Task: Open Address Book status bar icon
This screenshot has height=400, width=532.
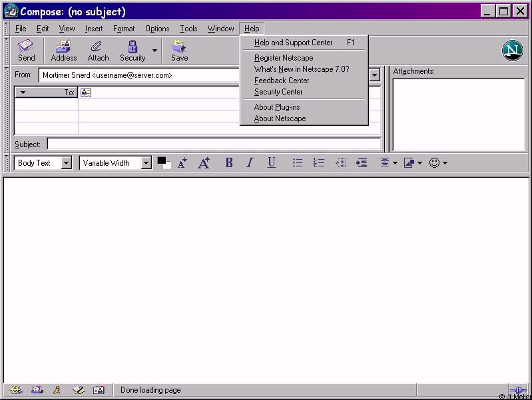Action: pos(99,390)
